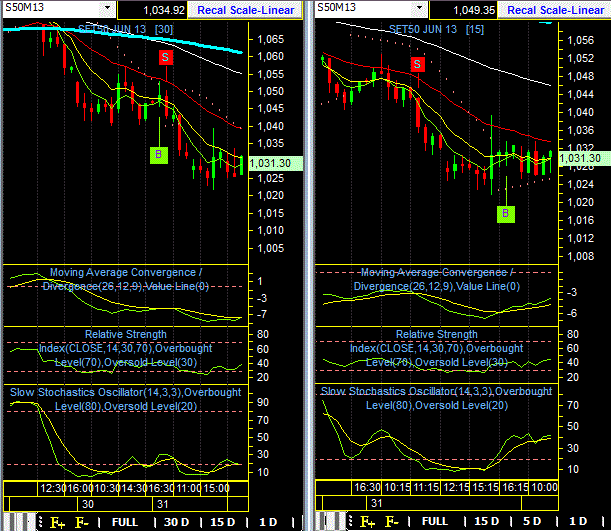Click 16:30 on right chart time axis
Screen dimensions: 611x531
click(367, 487)
